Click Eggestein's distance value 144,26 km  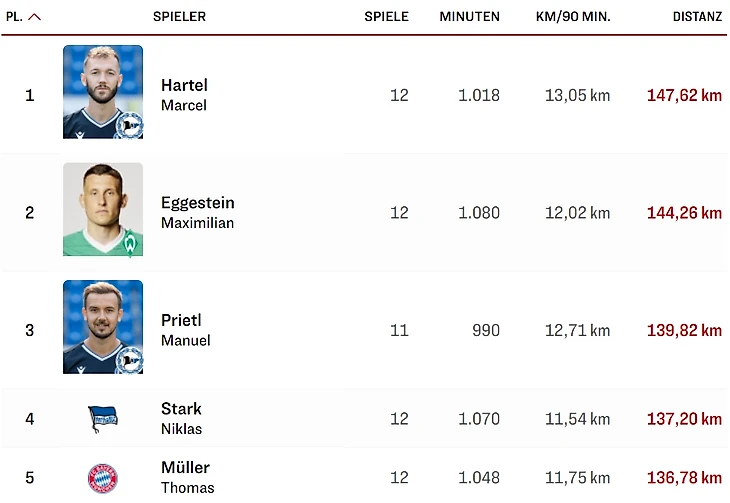point(684,213)
